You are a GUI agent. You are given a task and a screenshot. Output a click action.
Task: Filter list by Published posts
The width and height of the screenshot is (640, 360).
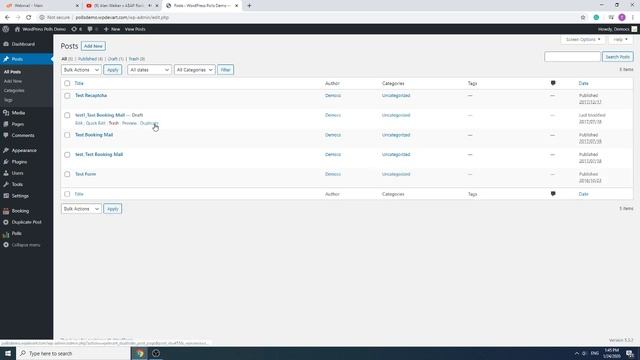(x=90, y=59)
